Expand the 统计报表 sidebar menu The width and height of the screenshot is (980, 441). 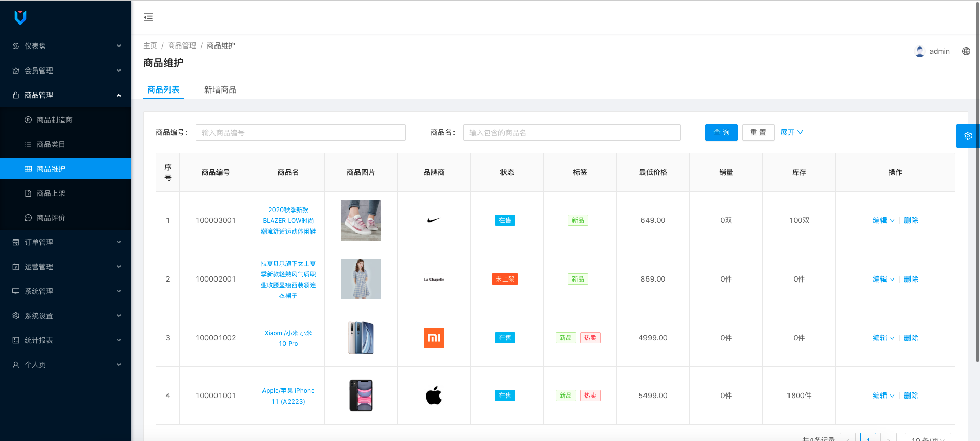65,340
